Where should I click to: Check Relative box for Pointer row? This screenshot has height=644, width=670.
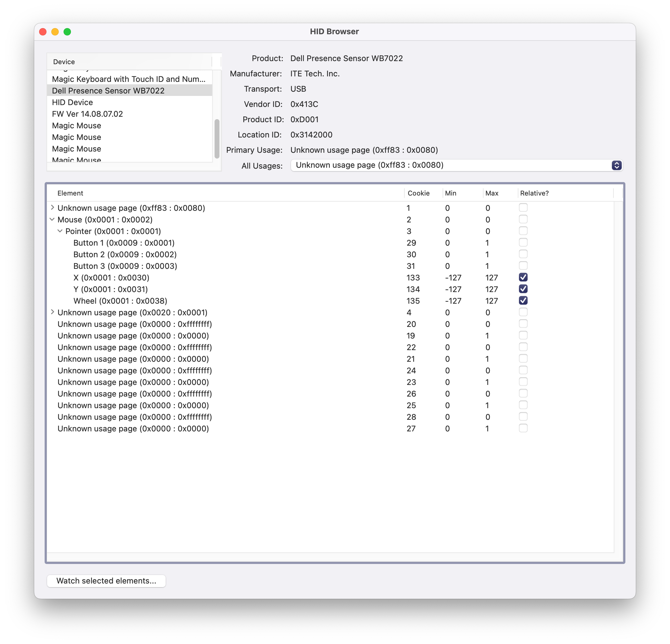523,231
